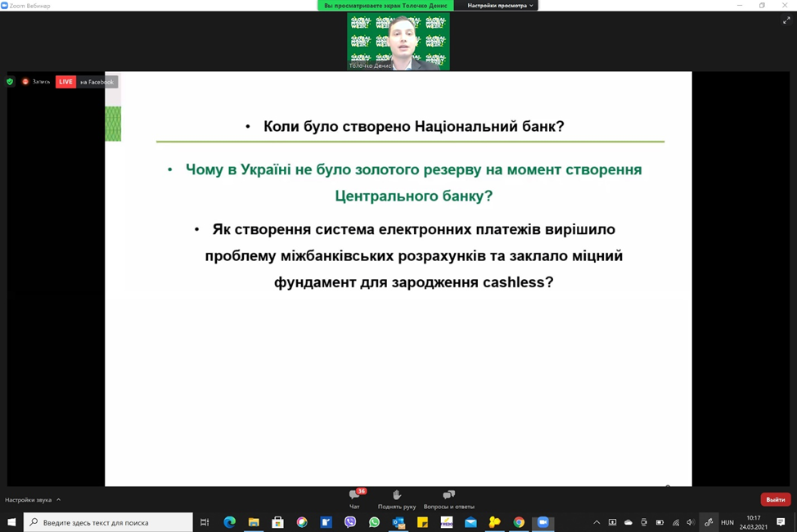Open Viber from the taskbar
This screenshot has height=532, width=797.
350,522
